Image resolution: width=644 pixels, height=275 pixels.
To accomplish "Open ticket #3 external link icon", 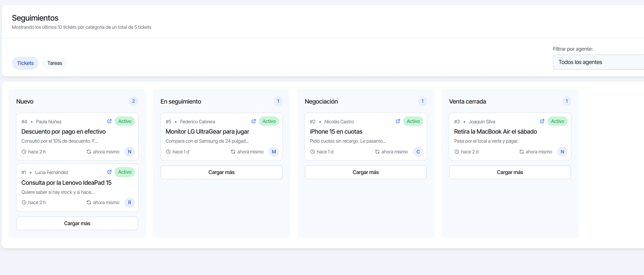I will pos(542,121).
